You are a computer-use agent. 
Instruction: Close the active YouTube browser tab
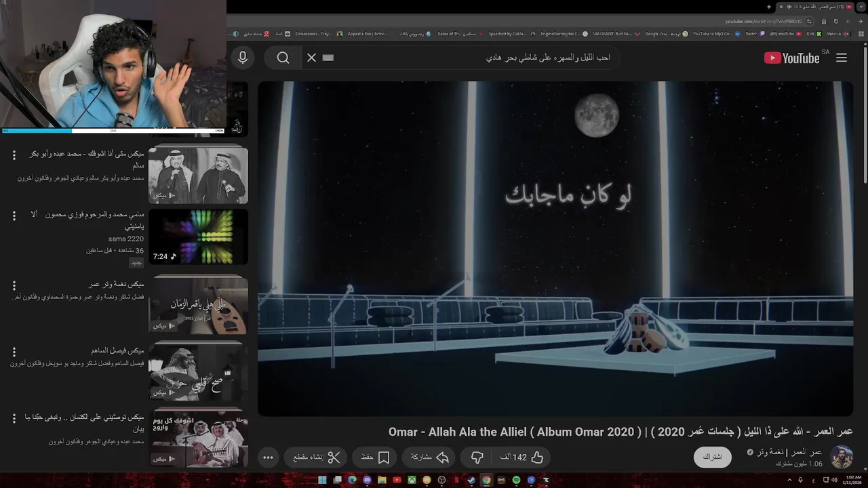pos(781,7)
